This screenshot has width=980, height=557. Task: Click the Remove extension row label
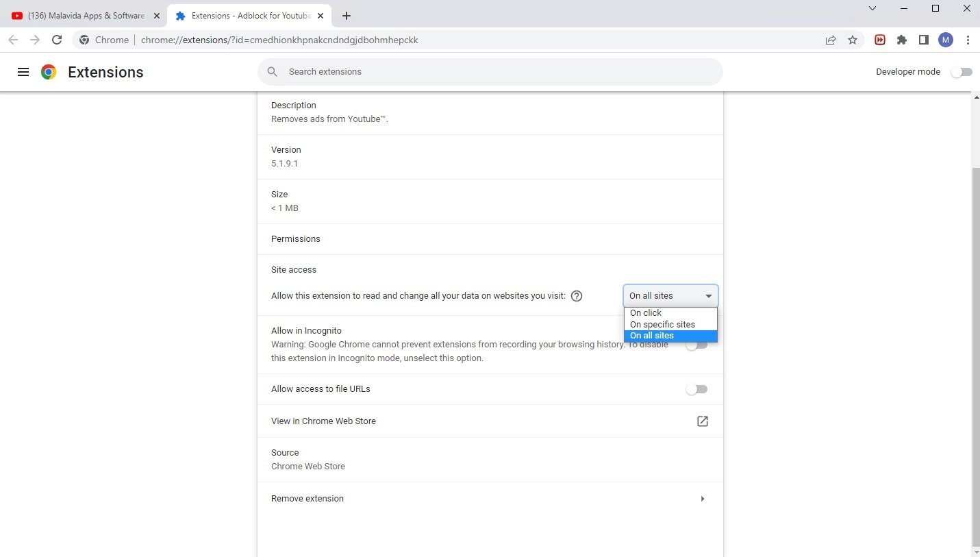[307, 499]
